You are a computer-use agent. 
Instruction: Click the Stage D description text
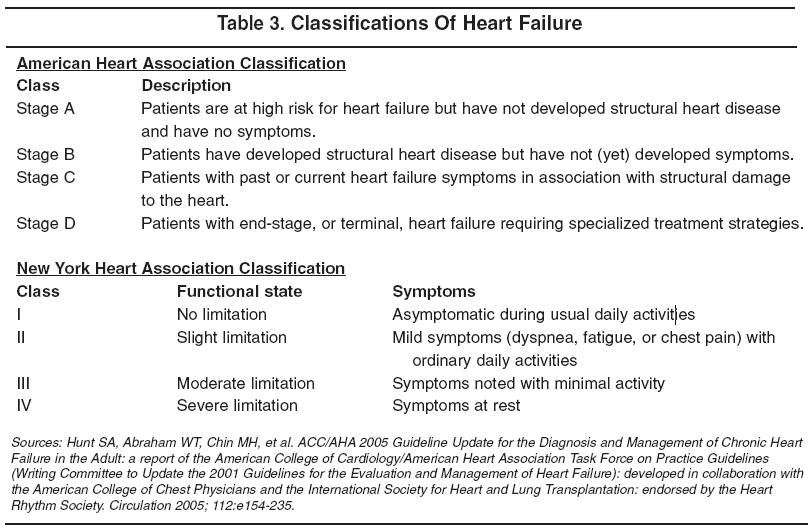click(x=472, y=223)
